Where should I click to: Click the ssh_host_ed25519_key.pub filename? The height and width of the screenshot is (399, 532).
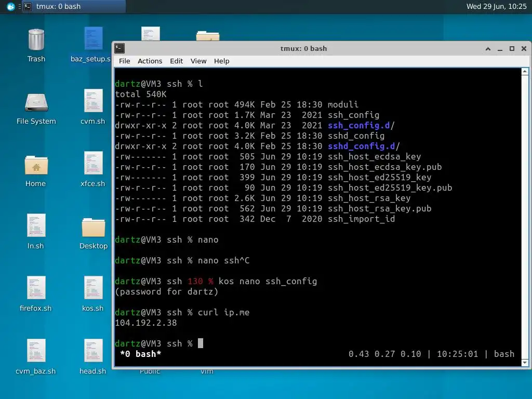tap(390, 188)
